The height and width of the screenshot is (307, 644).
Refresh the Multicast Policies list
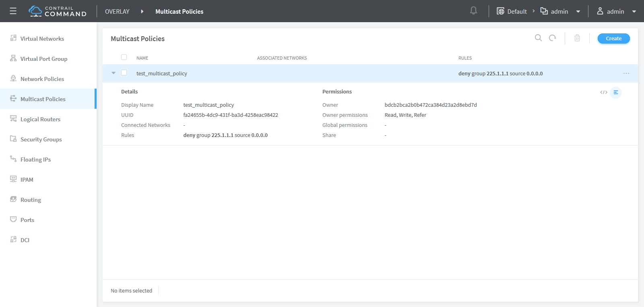point(552,38)
